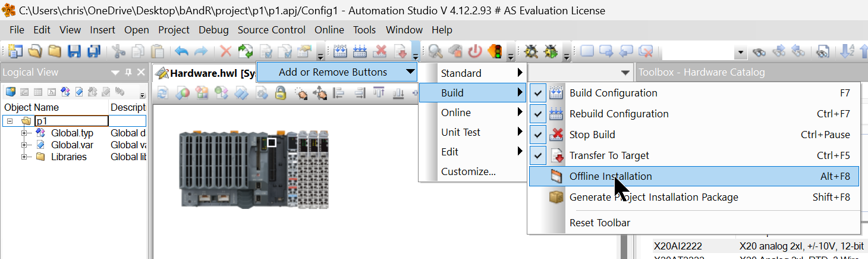Open the editor tab list dropdown arrow
Screen dimensions: 868x259
(624, 73)
